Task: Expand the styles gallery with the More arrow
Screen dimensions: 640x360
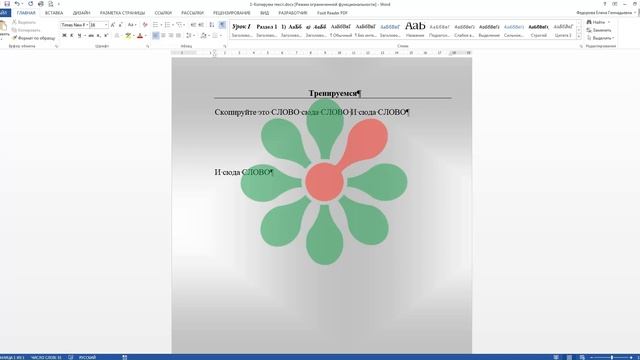Action: [x=578, y=37]
